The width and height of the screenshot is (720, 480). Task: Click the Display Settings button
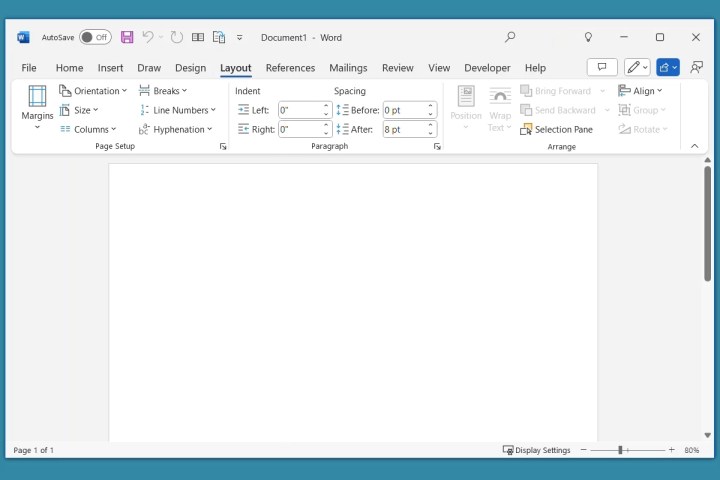[537, 450]
